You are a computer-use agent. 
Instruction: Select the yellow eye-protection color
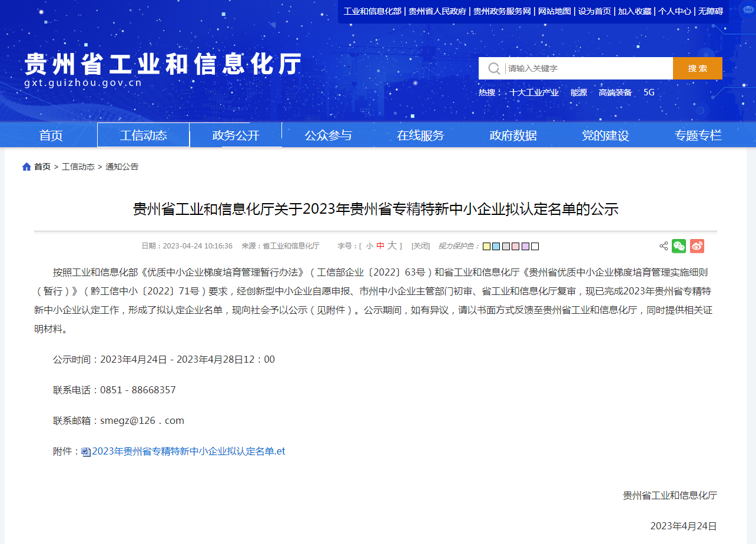pos(487,246)
